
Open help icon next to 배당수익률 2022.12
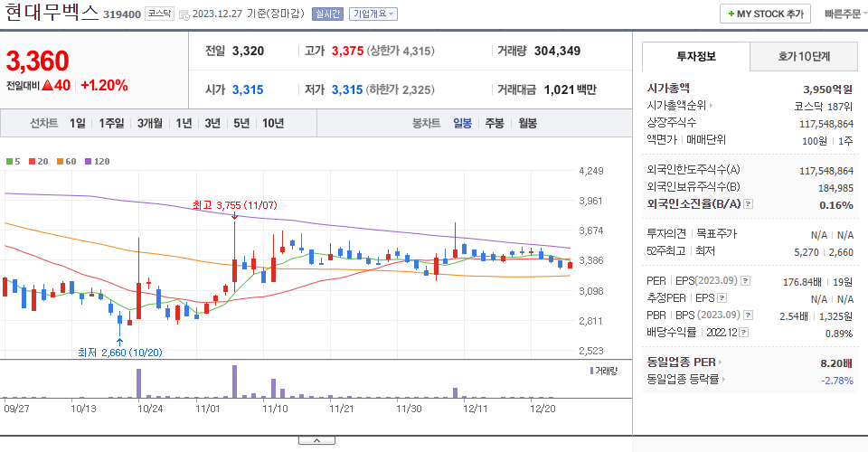click(744, 333)
